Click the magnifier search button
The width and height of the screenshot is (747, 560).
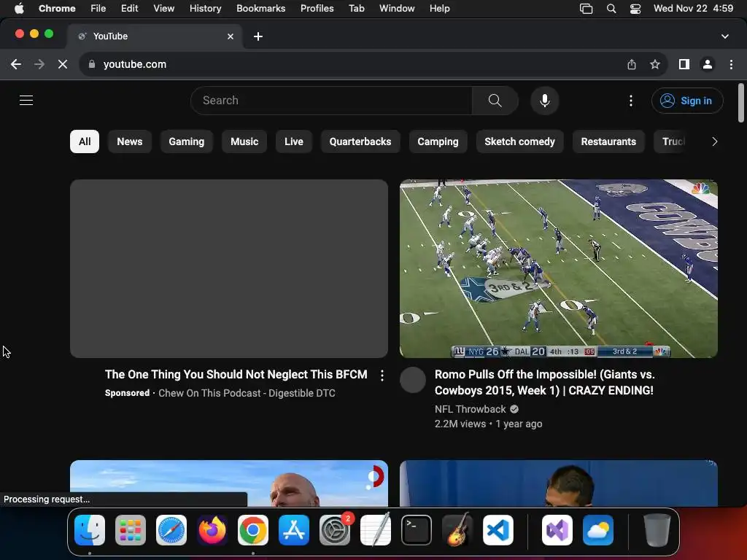click(x=495, y=101)
